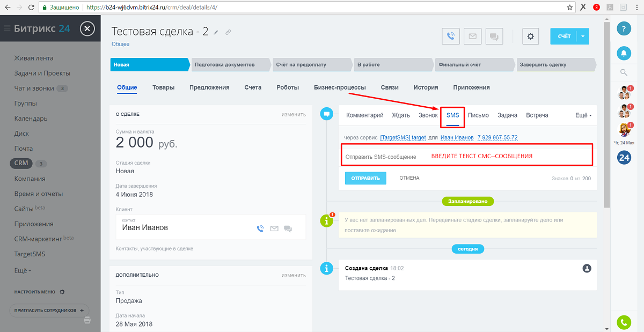Click the chat bubbles button in header

click(x=494, y=36)
